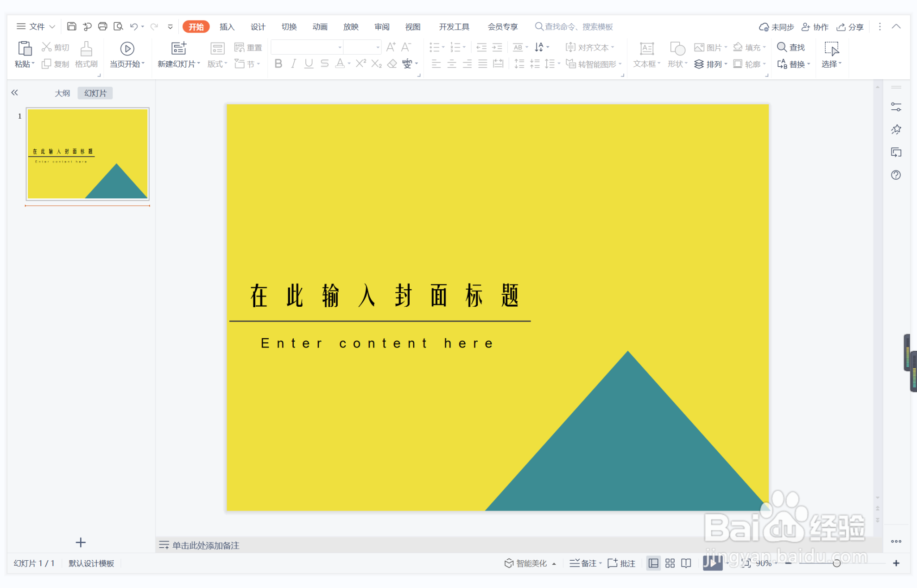Viewport: 917px width, 588px height.
Task: Open the 查找 Find tool
Action: [x=792, y=47]
